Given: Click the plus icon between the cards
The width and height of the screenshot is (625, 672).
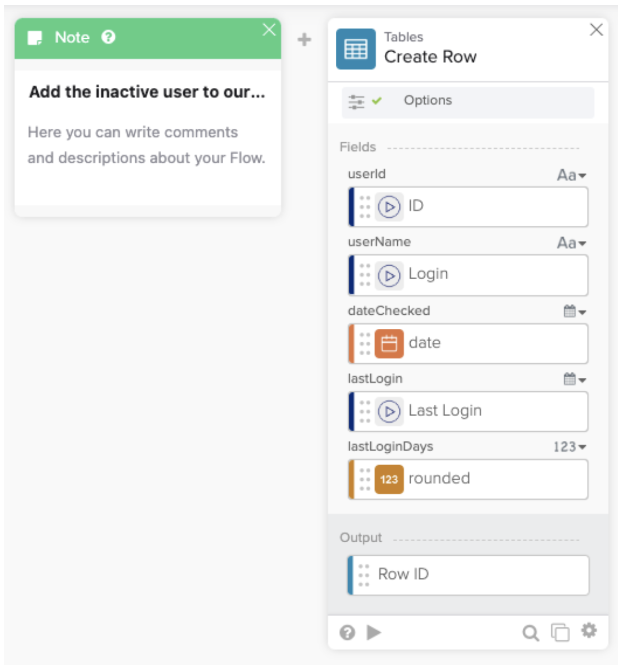Looking at the screenshot, I should (x=304, y=40).
